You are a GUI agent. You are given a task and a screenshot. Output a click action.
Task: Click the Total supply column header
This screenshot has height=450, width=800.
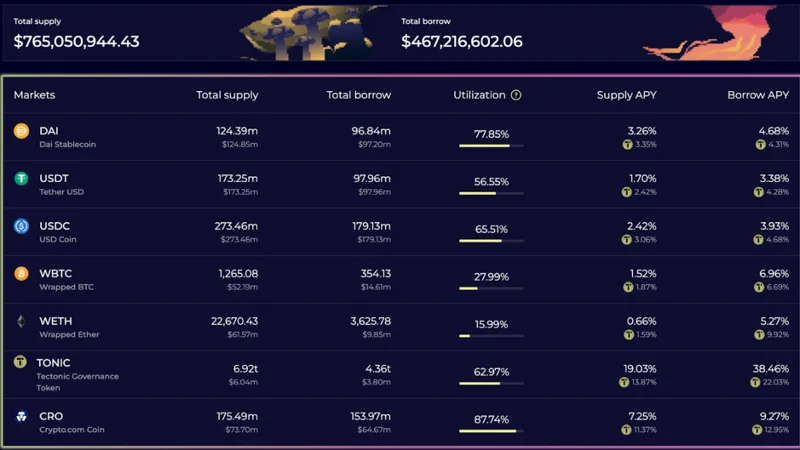tap(227, 95)
